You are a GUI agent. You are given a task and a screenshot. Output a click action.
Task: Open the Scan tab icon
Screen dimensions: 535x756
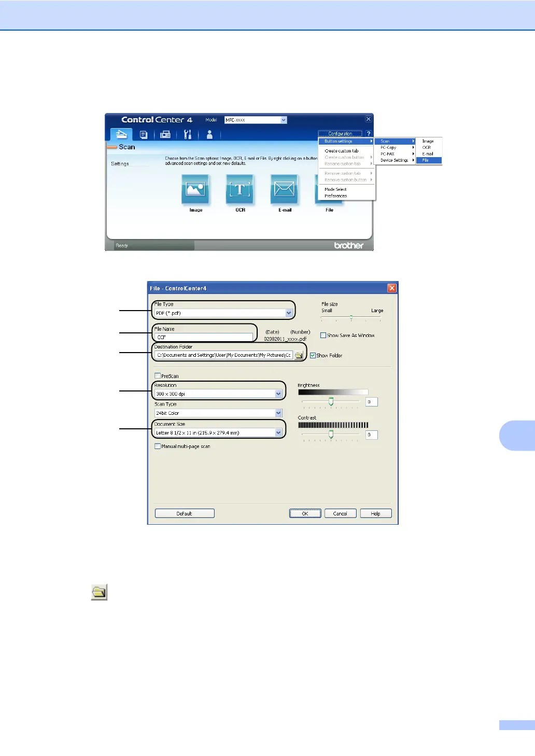pyautogui.click(x=121, y=134)
